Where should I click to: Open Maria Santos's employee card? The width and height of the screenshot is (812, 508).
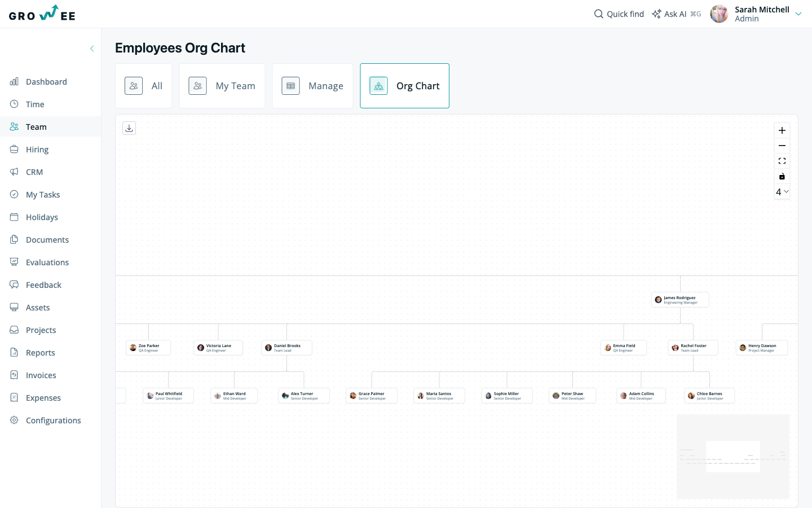coord(439,396)
